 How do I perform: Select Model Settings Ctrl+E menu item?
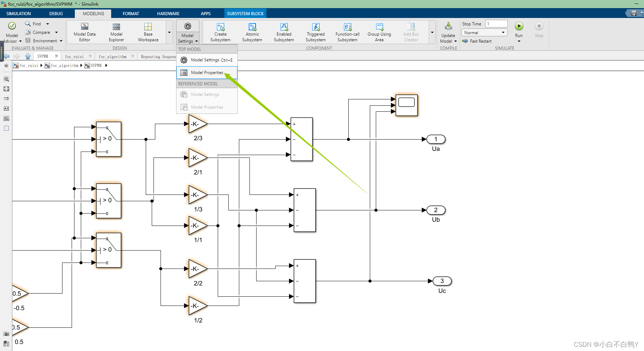click(207, 60)
